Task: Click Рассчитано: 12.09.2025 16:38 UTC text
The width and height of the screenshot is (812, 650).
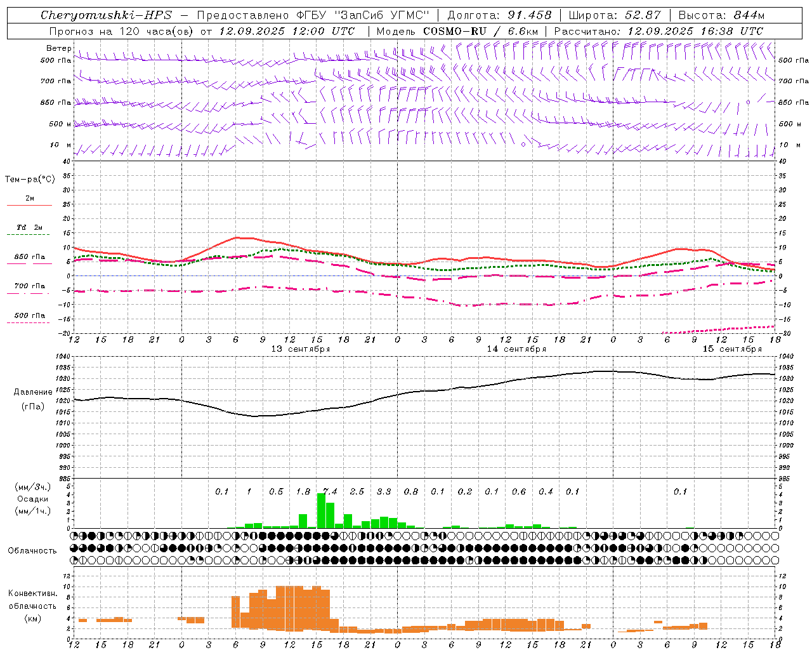Action: pos(658,31)
